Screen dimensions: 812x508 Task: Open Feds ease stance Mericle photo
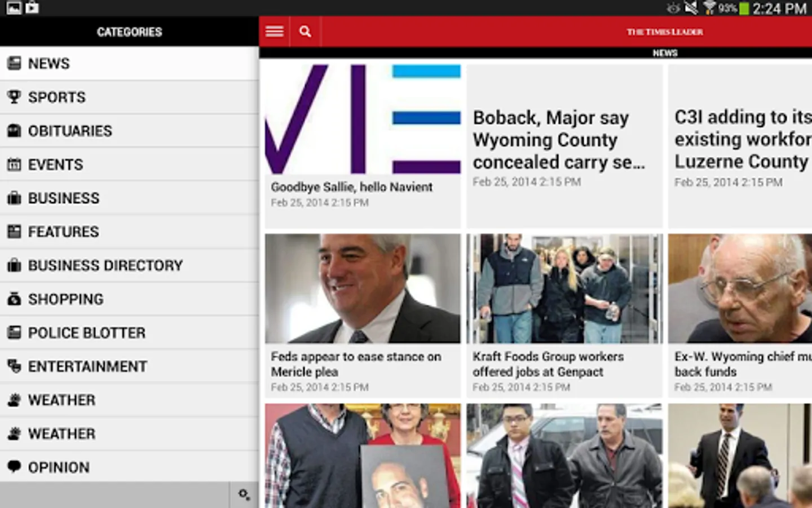[x=363, y=288]
